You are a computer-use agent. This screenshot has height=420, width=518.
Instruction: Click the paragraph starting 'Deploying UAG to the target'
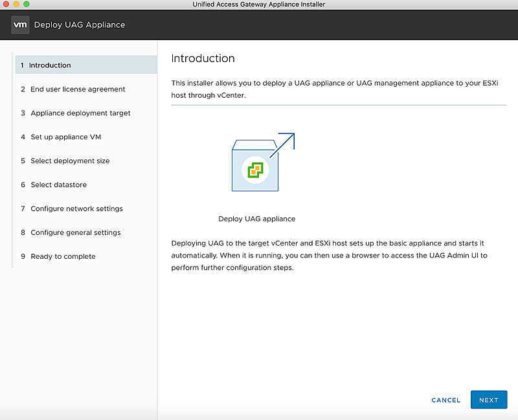(329, 255)
